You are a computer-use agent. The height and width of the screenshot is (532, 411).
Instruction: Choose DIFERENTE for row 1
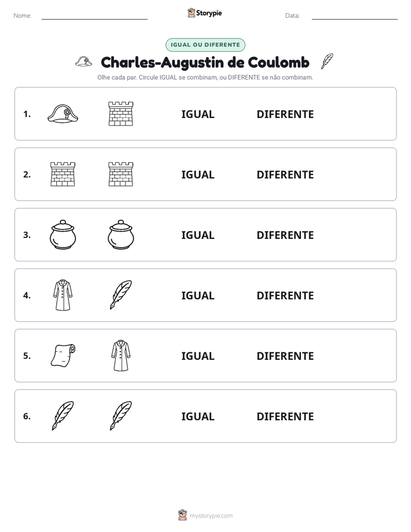pos(285,115)
